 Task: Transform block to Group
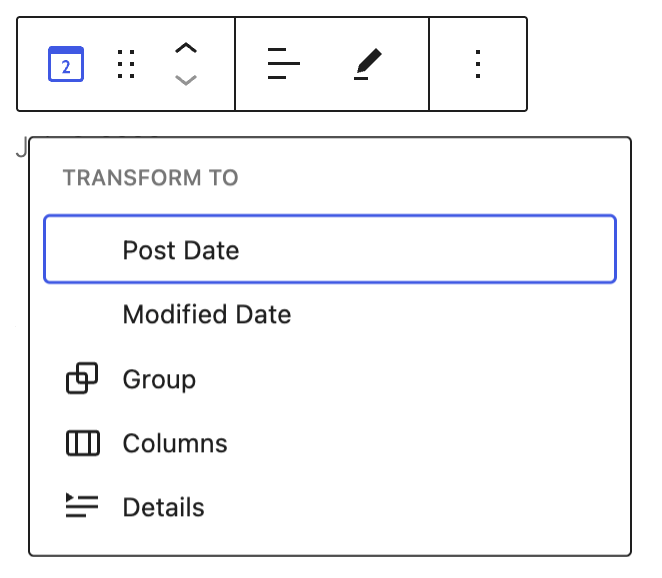coord(330,379)
